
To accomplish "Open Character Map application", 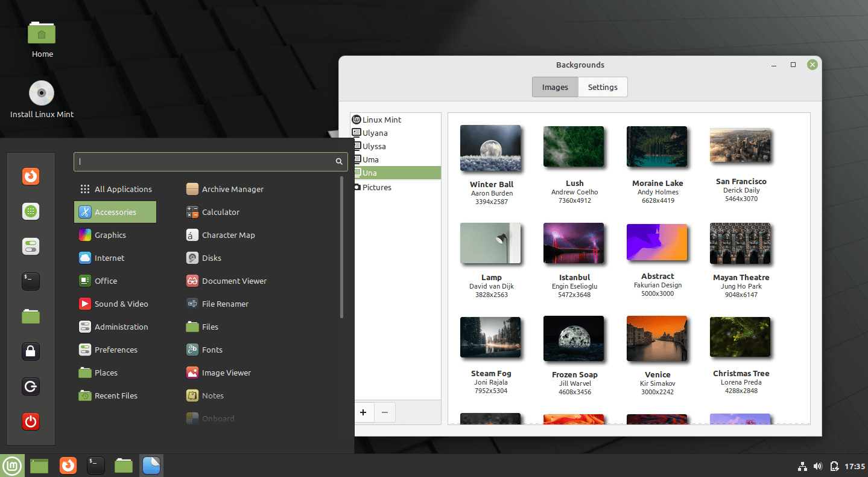I will point(221,235).
